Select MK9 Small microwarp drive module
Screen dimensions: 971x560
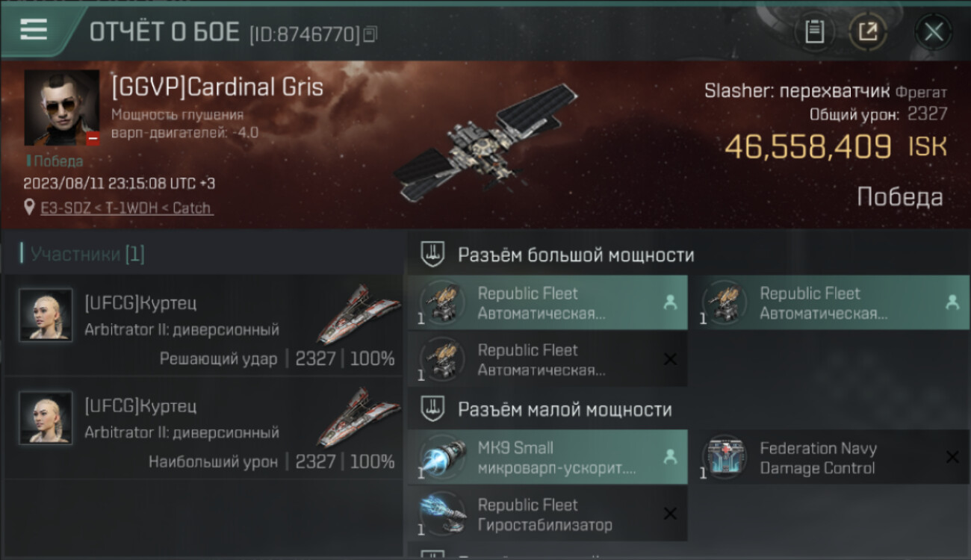click(x=547, y=457)
